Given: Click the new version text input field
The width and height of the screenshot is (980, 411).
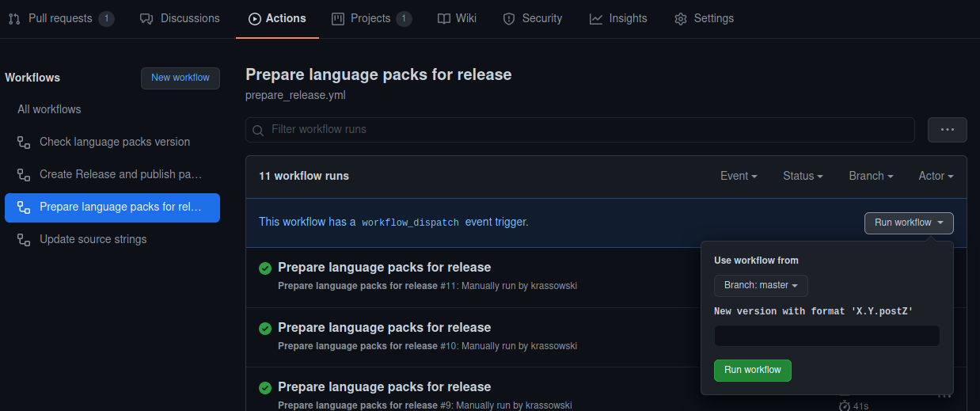Looking at the screenshot, I should 826,336.
